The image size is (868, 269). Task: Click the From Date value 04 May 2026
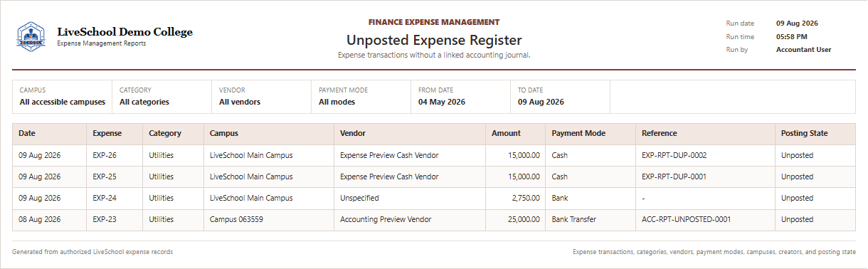[442, 102]
